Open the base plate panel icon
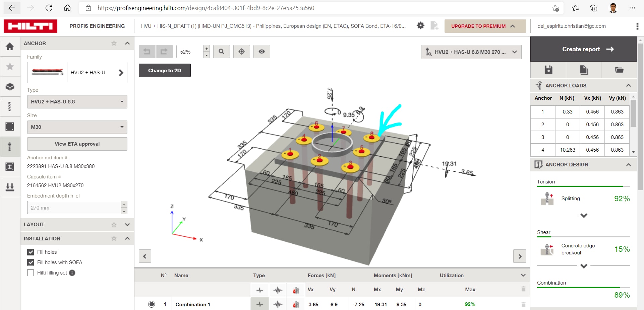The image size is (644, 310). click(x=10, y=126)
